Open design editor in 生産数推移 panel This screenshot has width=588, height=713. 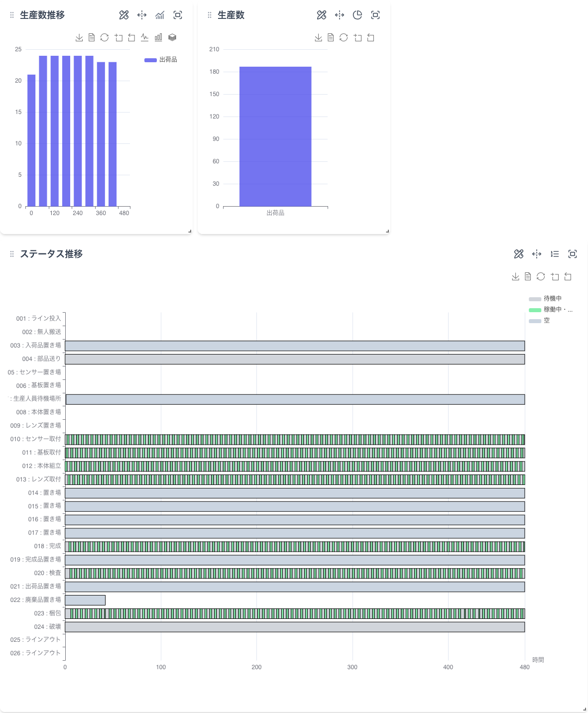(x=124, y=15)
